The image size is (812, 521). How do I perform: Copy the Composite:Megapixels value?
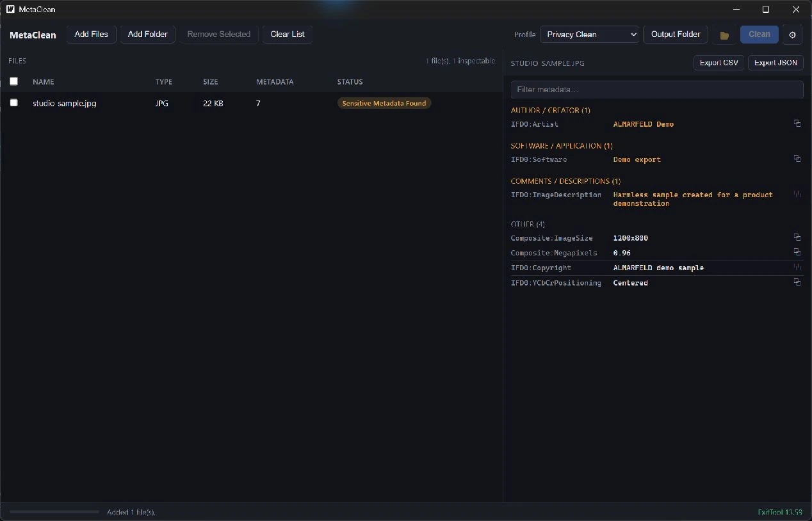coord(797,252)
